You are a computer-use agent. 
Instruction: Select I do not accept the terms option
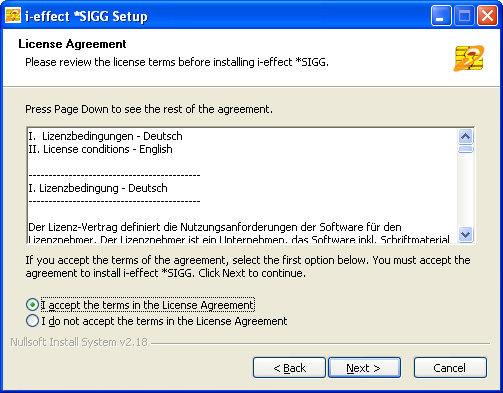click(x=32, y=321)
